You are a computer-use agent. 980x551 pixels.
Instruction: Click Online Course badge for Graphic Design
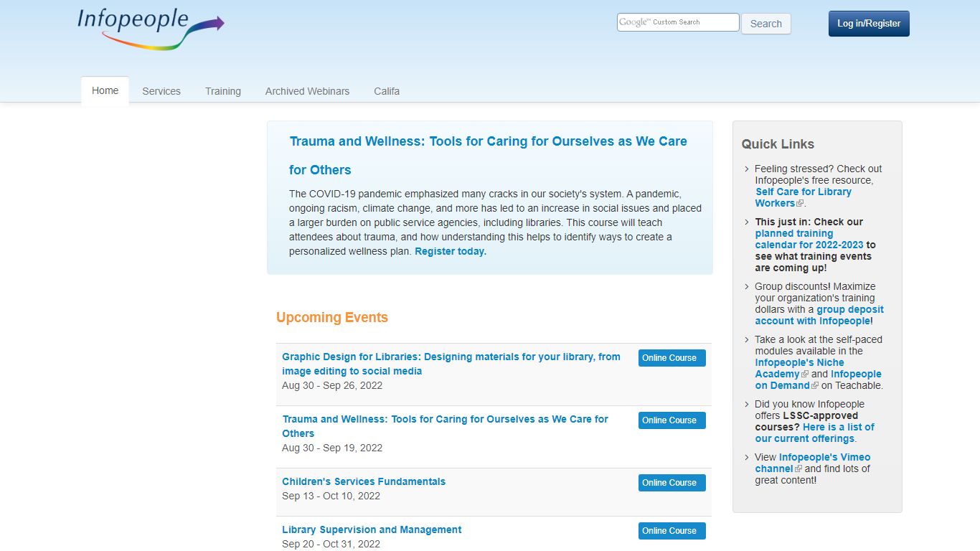click(x=672, y=358)
